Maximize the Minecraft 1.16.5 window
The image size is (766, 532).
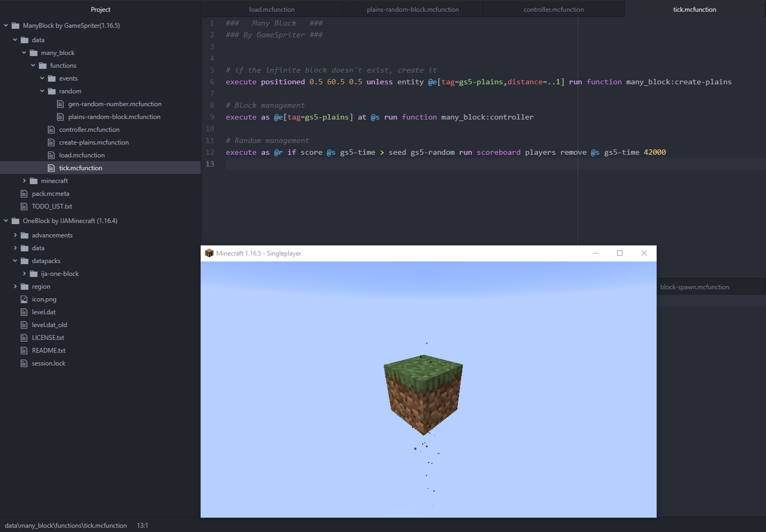coord(620,253)
